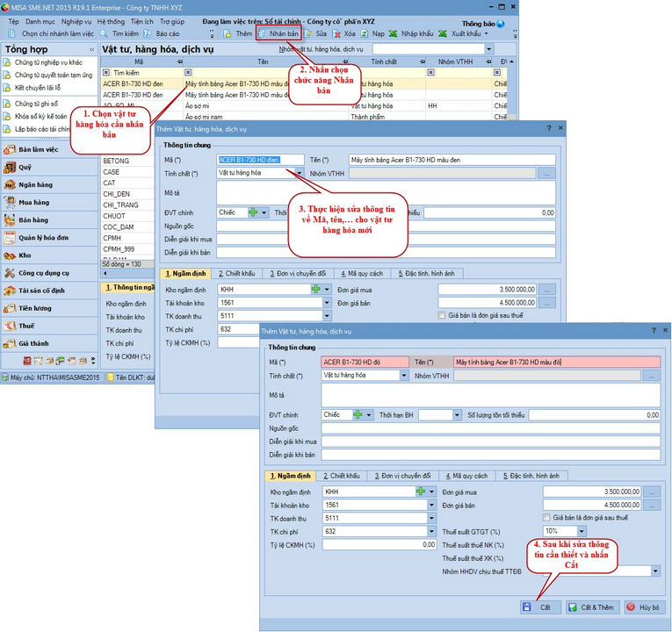
Task: Open Nhóm vật tư, hàng hóa filter dropdown
Action: (488, 49)
